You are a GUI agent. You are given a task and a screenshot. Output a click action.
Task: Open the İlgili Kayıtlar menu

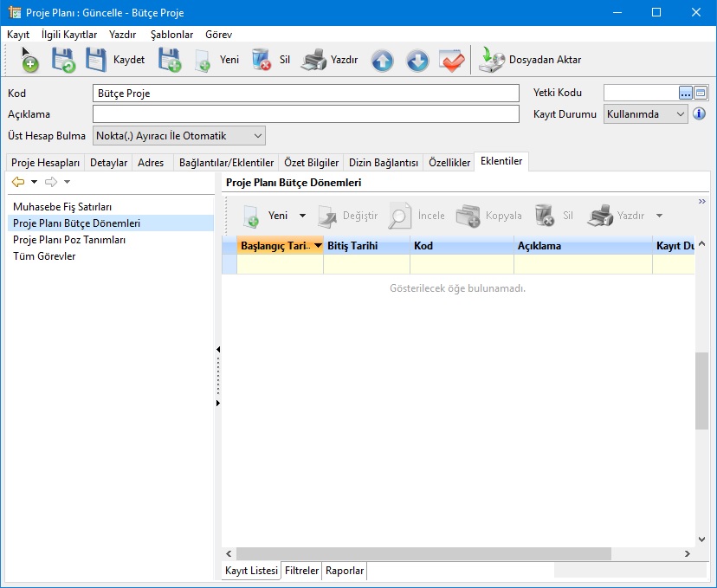pyautogui.click(x=69, y=35)
